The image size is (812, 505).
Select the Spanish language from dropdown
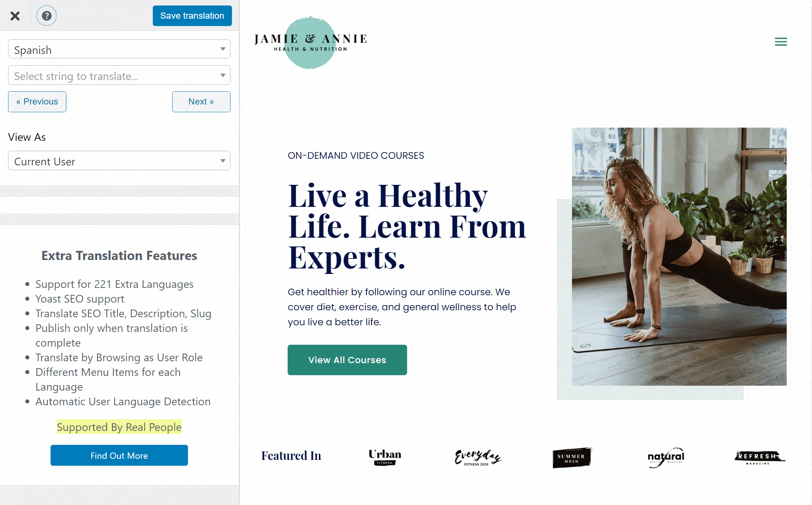[119, 50]
